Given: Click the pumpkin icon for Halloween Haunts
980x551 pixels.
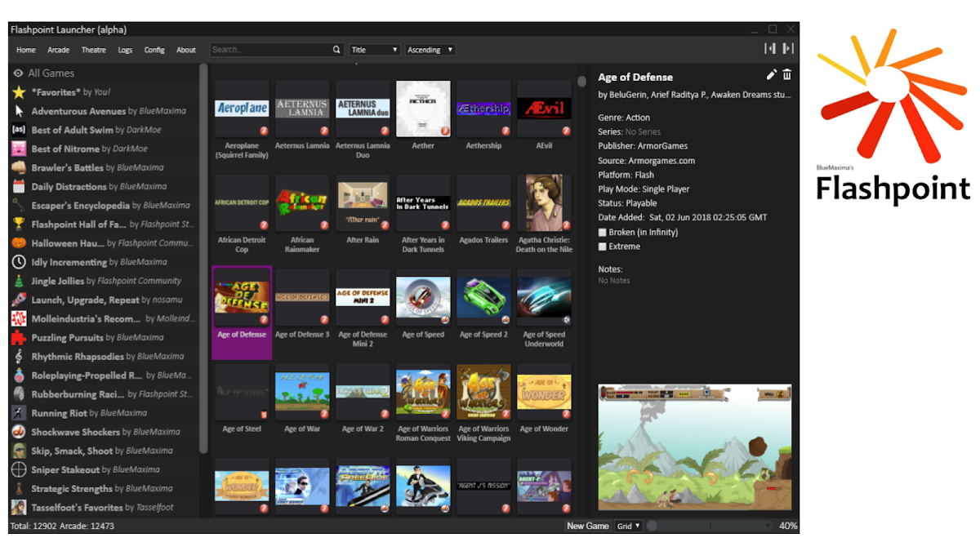Looking at the screenshot, I should click(x=19, y=243).
